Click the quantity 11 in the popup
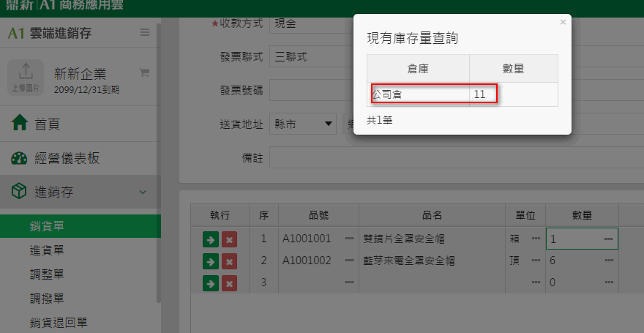The image size is (644, 333). pyautogui.click(x=479, y=94)
